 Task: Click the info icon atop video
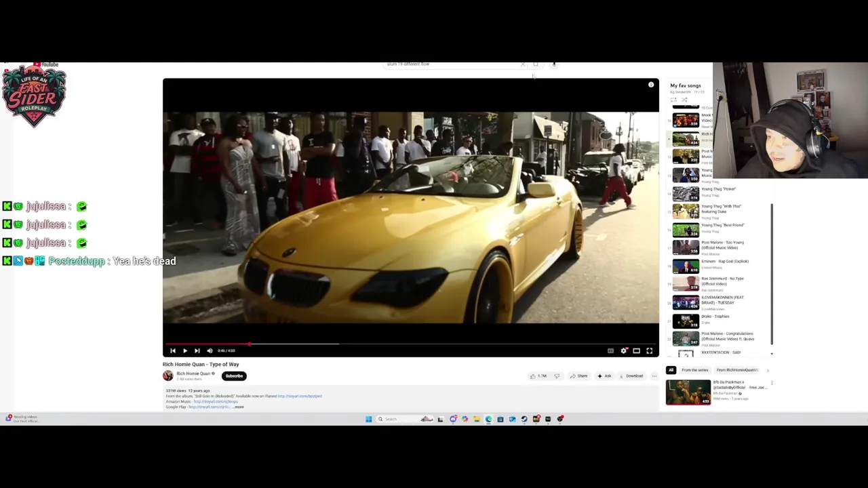[651, 85]
